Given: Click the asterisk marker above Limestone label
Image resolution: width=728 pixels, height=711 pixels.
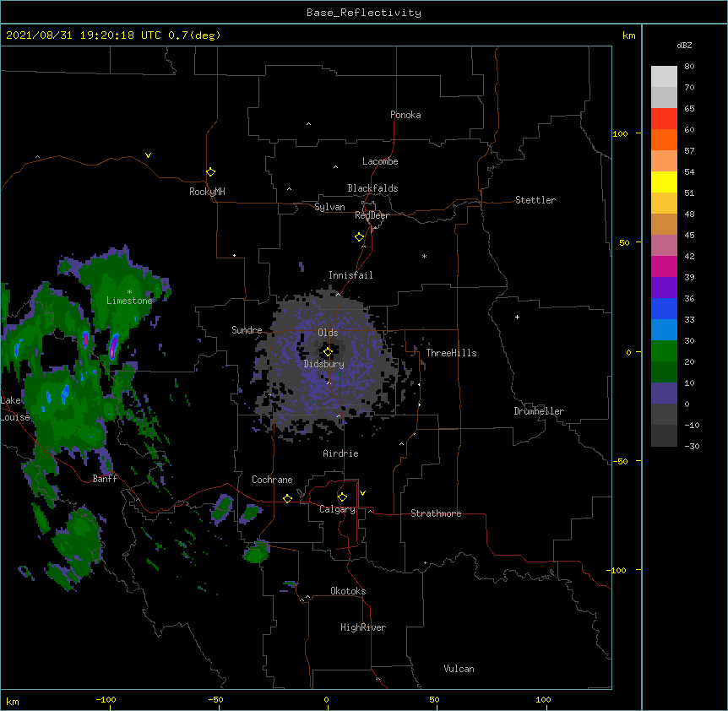Looking at the screenshot, I should [x=129, y=292].
